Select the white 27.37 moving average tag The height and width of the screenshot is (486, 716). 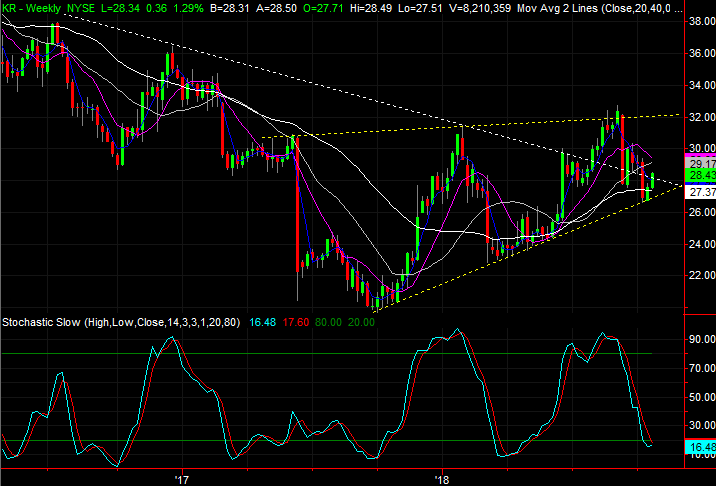[x=700, y=192]
